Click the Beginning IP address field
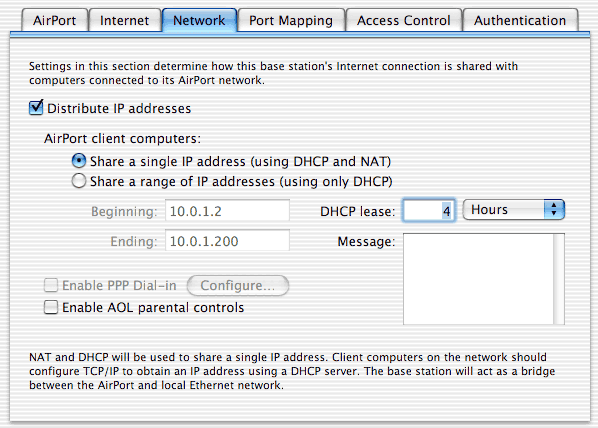 (x=227, y=211)
